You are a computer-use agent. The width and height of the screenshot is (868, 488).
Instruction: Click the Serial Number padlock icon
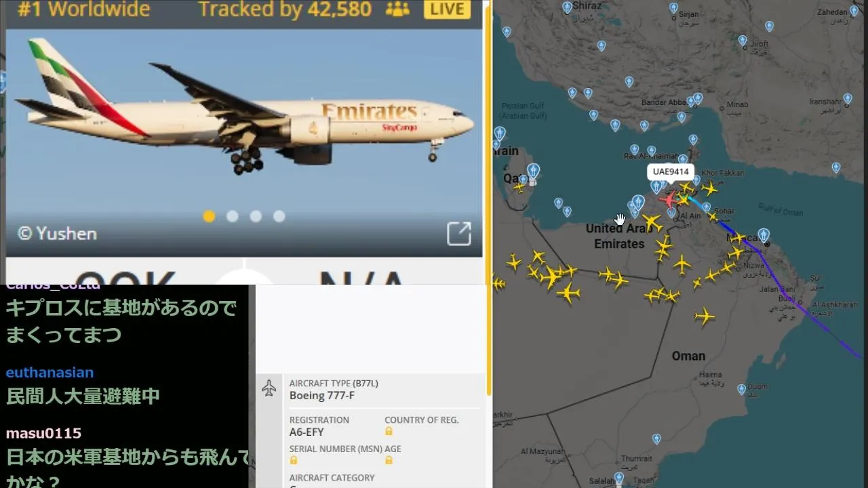294,460
